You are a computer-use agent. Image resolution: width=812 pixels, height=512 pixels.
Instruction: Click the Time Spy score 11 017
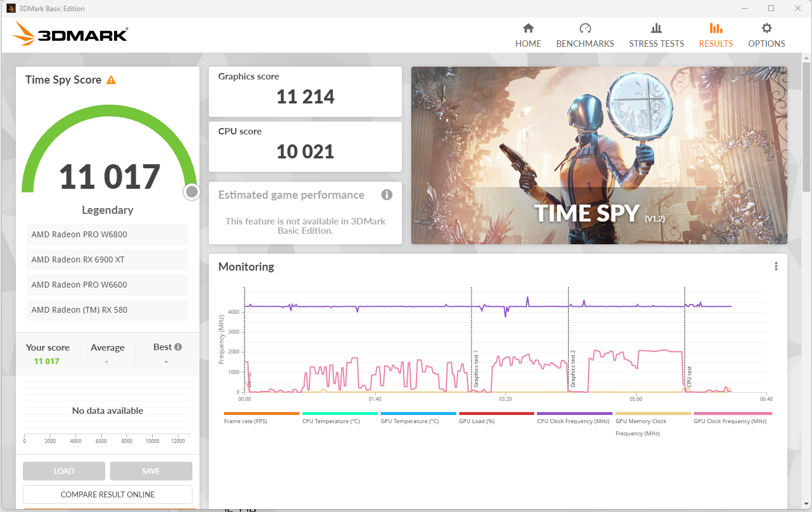pyautogui.click(x=109, y=177)
